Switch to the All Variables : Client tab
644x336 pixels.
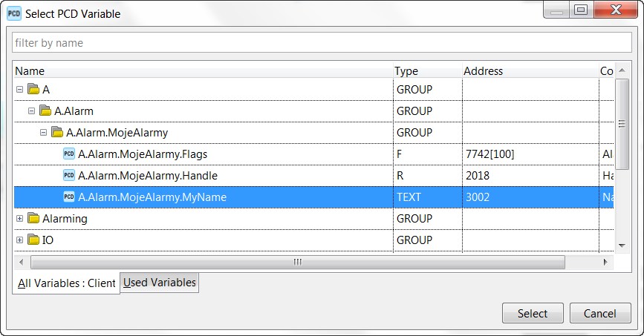(66, 283)
